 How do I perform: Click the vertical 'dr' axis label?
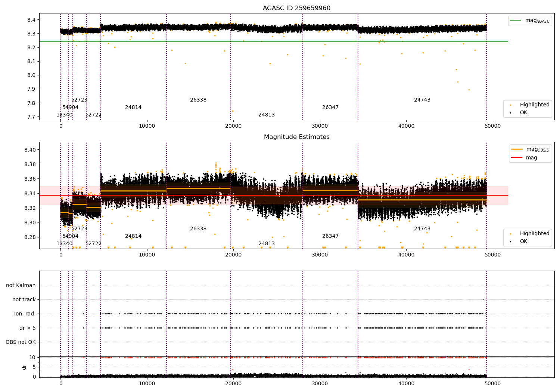24,367
